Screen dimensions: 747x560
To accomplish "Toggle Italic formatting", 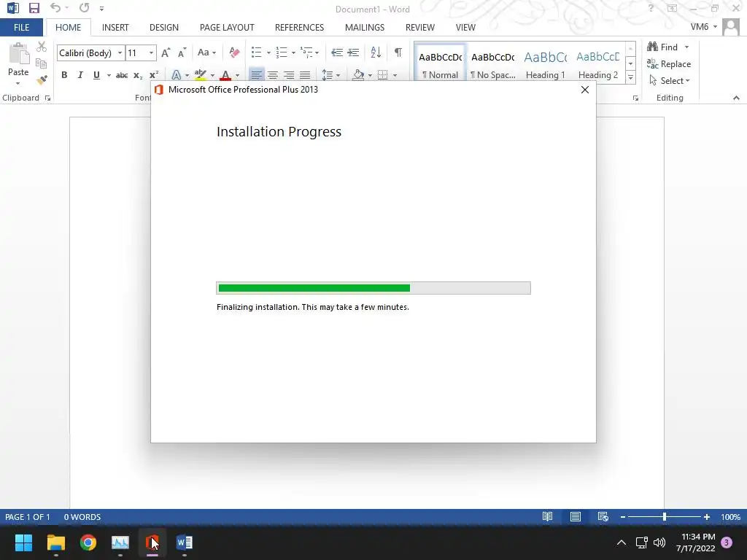I will pyautogui.click(x=80, y=75).
